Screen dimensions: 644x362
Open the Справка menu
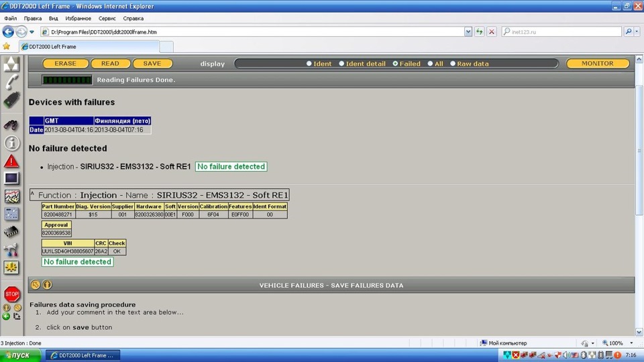tap(133, 18)
